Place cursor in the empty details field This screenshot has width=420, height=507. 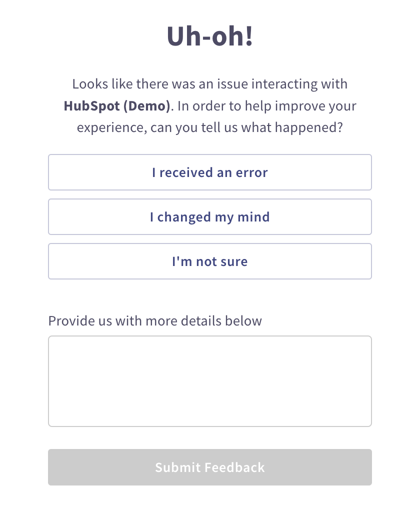(210, 381)
